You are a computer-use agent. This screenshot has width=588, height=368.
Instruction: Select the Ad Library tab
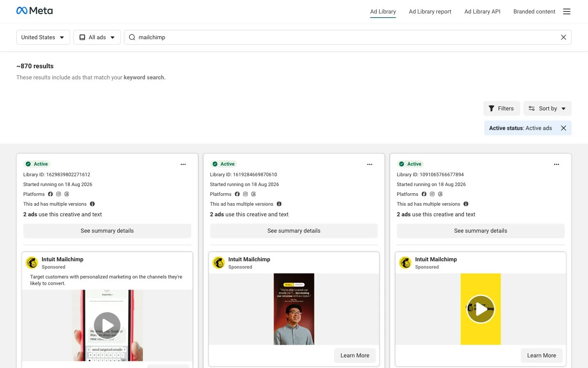tap(383, 11)
